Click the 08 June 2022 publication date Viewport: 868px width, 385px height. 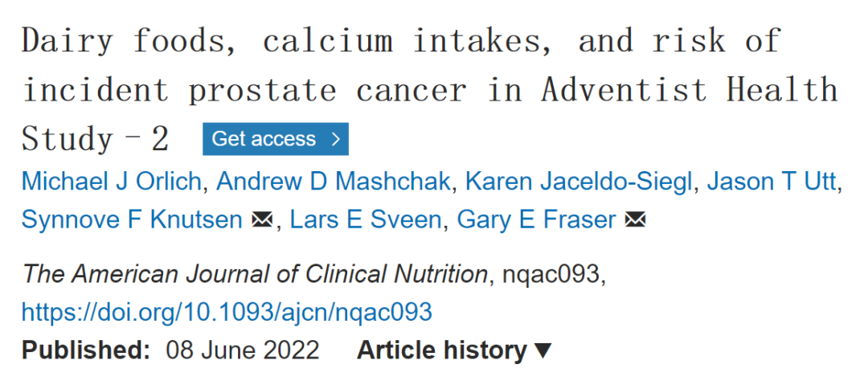coord(243,350)
